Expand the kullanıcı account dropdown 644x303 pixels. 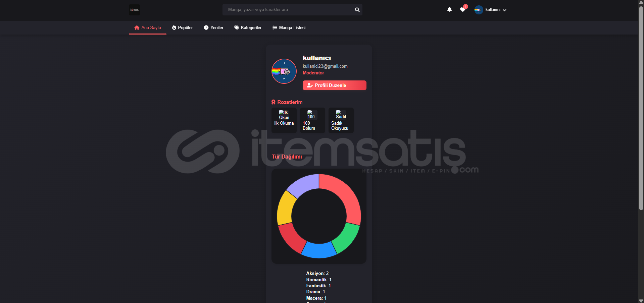(x=496, y=10)
